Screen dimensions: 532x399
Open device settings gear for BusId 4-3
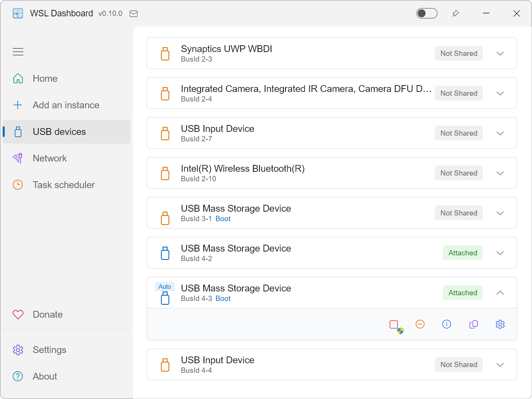tap(500, 324)
